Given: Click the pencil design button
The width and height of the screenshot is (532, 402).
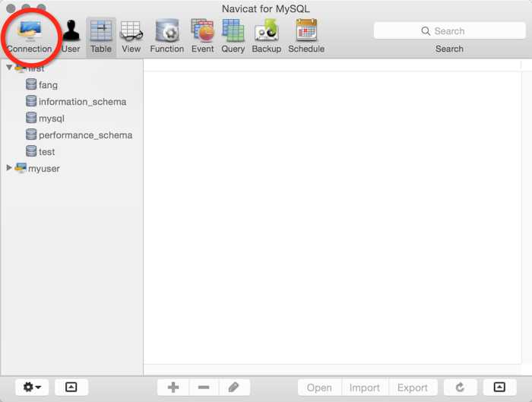Looking at the screenshot, I should click(x=234, y=387).
